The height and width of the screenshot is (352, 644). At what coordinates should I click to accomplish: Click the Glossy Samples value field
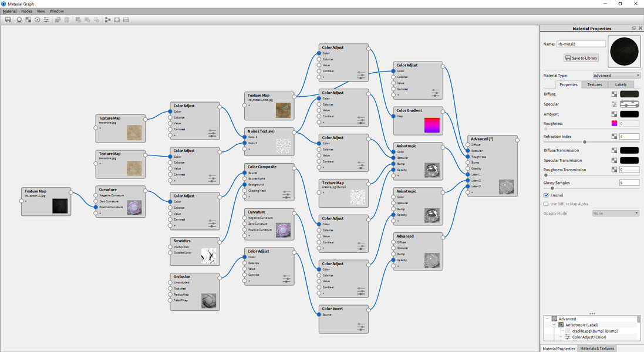pyautogui.click(x=629, y=183)
